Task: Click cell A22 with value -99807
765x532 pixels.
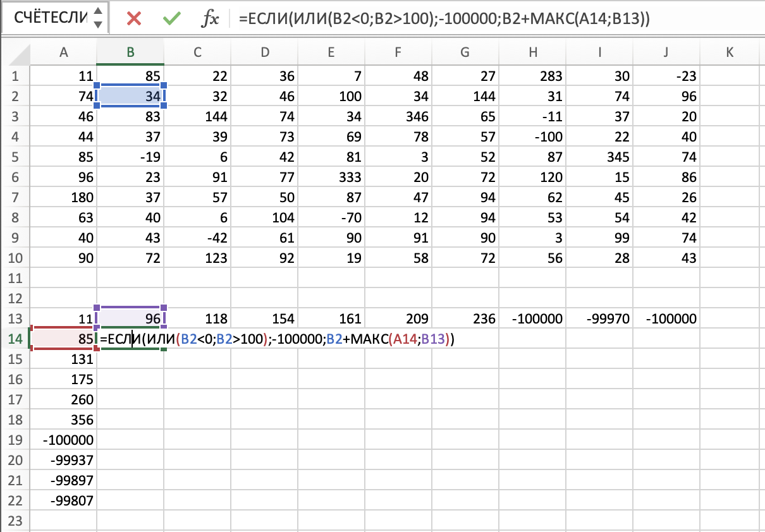Action: [63, 501]
